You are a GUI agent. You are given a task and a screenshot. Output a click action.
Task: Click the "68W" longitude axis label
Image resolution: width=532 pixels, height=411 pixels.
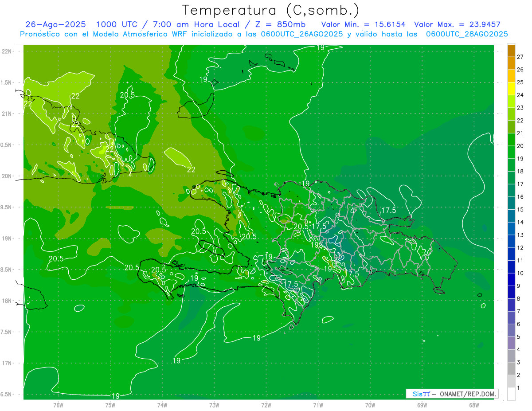[473, 405]
